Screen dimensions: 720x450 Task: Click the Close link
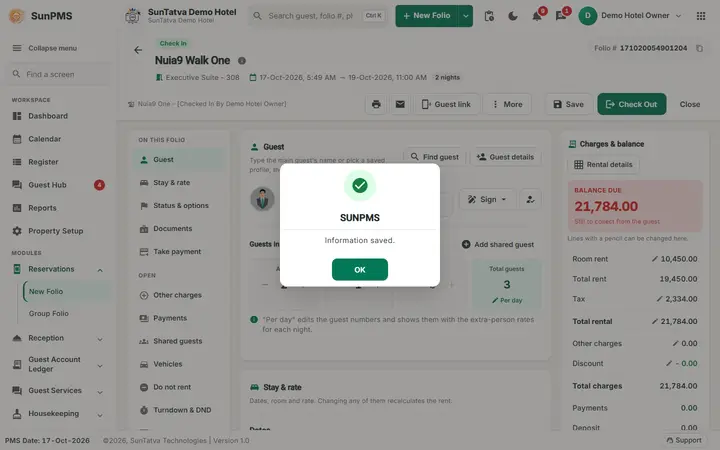[x=690, y=104]
